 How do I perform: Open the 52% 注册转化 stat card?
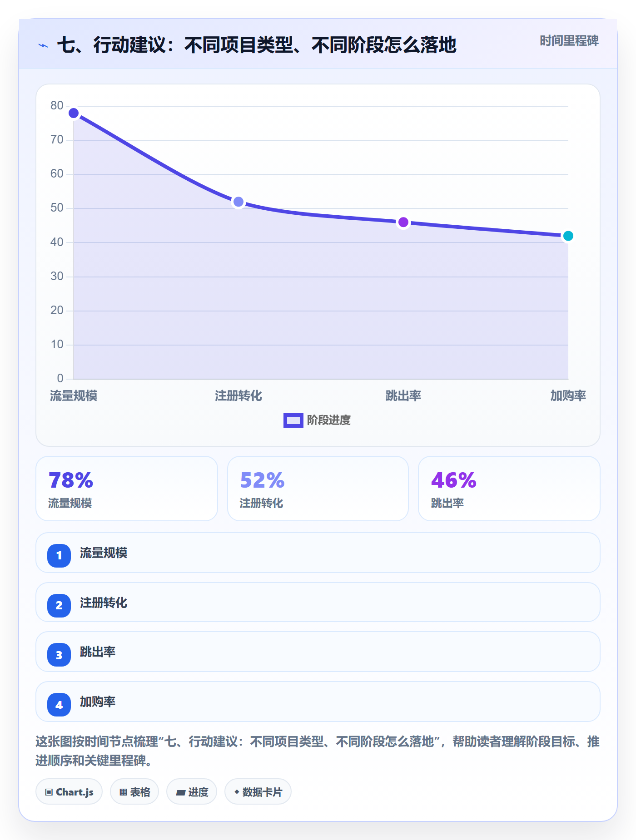[318, 489]
